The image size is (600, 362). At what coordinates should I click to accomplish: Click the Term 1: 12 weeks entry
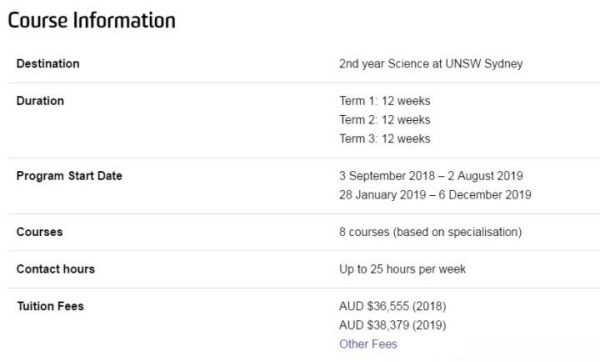(385, 101)
